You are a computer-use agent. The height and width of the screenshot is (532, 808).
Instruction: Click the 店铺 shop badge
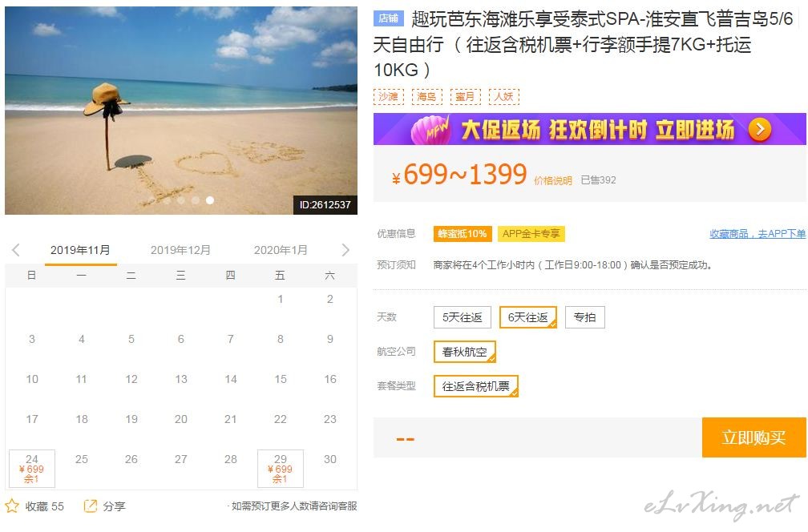coord(388,18)
